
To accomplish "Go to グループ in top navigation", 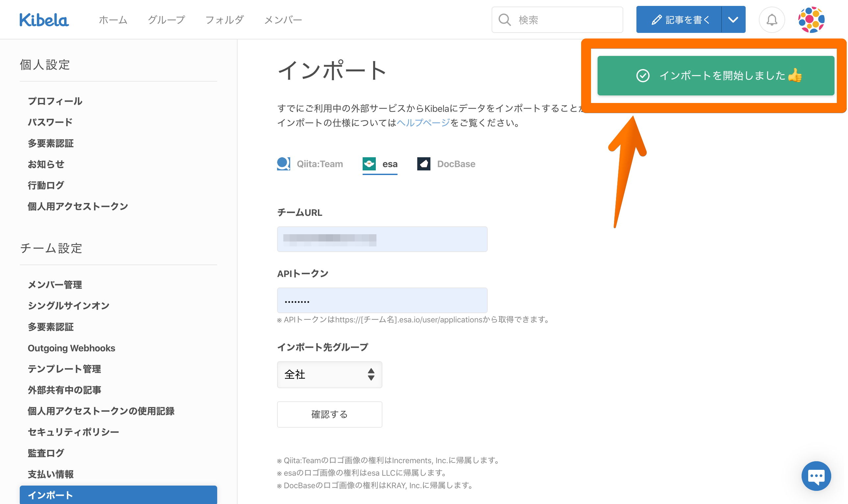I will pos(167,20).
